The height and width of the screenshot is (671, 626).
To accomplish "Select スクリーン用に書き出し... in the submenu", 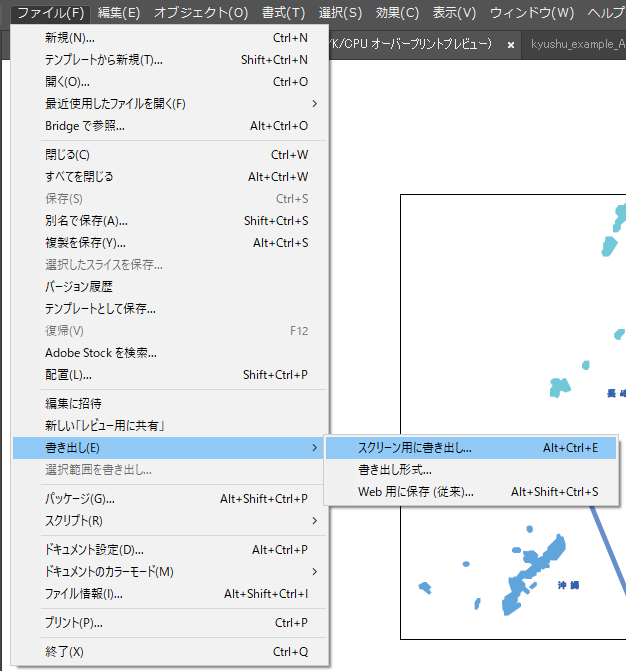I will (415, 448).
